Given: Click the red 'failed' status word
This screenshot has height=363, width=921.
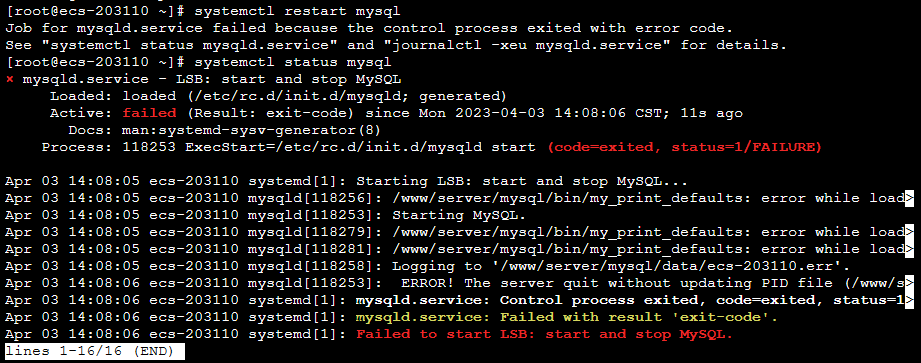Looking at the screenshot, I should [149, 113].
